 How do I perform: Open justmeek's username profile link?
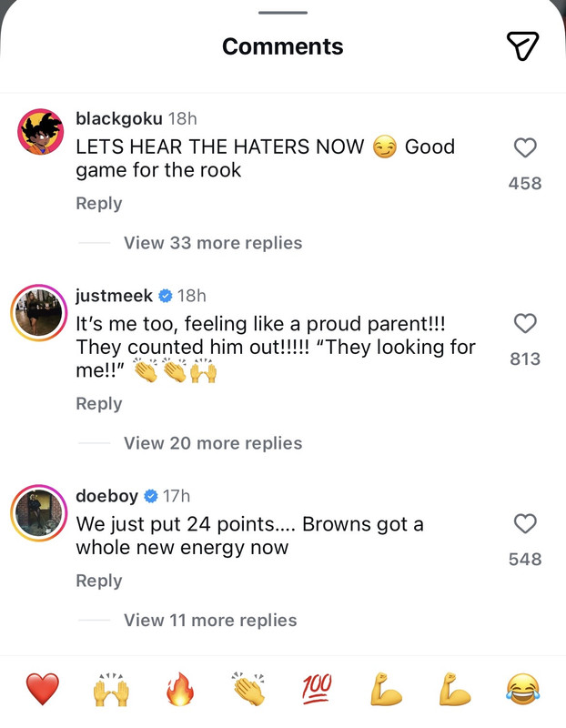click(x=115, y=295)
